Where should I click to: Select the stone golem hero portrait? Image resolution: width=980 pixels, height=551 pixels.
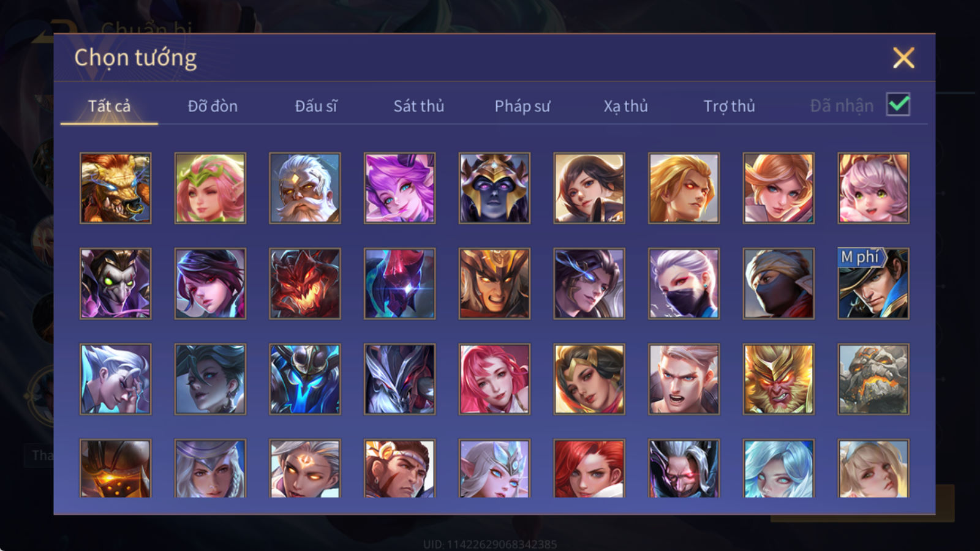(873, 379)
